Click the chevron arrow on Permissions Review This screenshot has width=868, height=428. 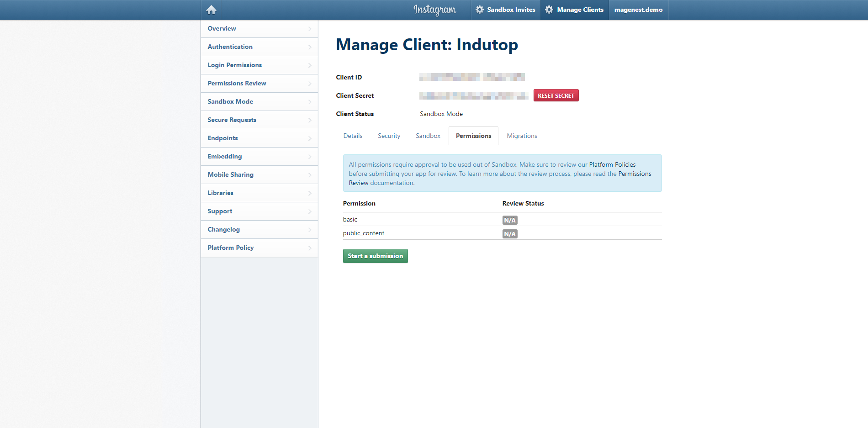(x=310, y=84)
